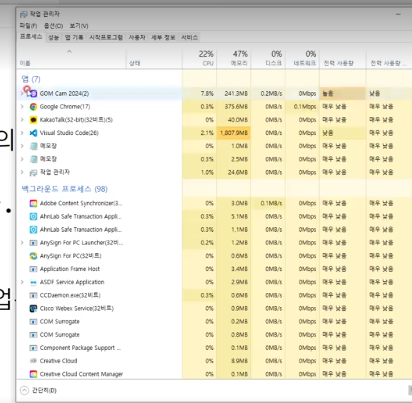The width and height of the screenshot is (412, 403).
Task: Click the 메모장 icon in the 1.0MB row
Action: (x=33, y=146)
